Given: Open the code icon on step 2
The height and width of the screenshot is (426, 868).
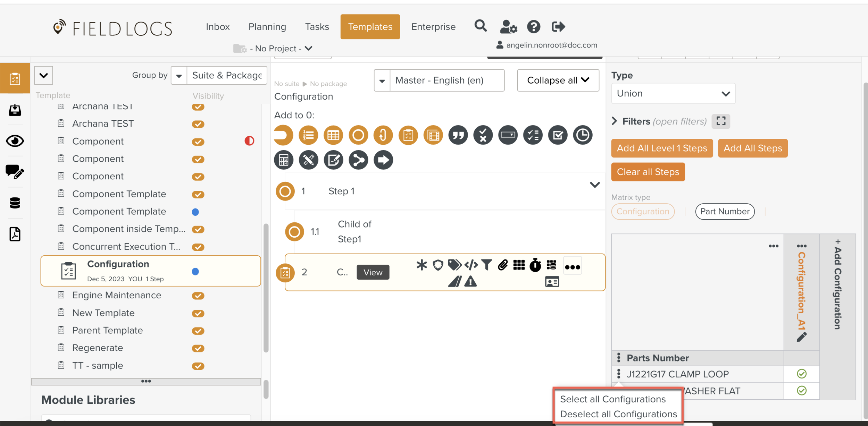Looking at the screenshot, I should tap(471, 265).
